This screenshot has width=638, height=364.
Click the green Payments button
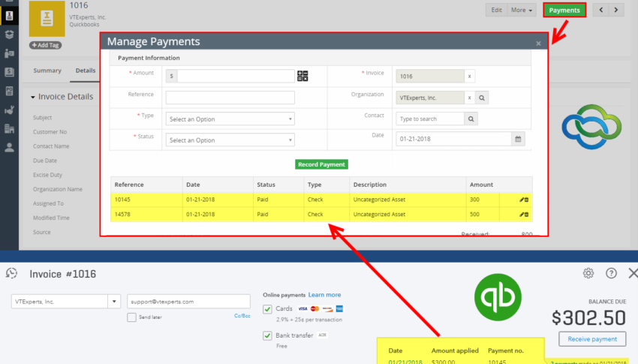564,11
